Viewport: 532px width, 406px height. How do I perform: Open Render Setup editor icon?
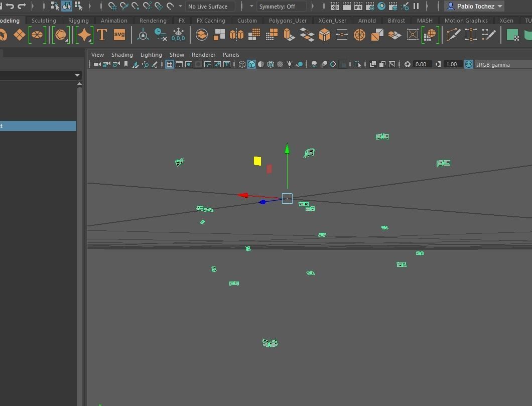[393, 6]
